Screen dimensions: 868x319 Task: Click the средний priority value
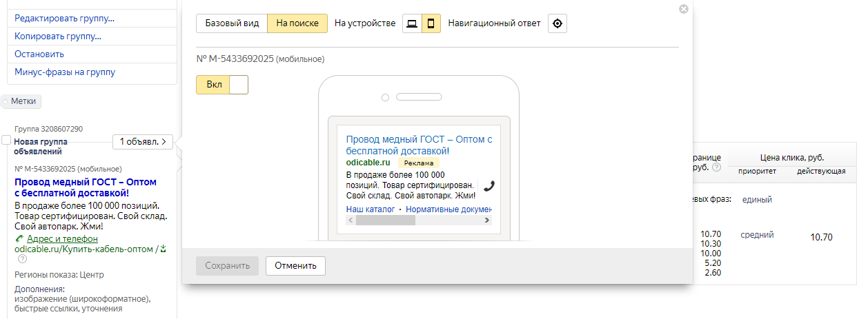(x=757, y=235)
